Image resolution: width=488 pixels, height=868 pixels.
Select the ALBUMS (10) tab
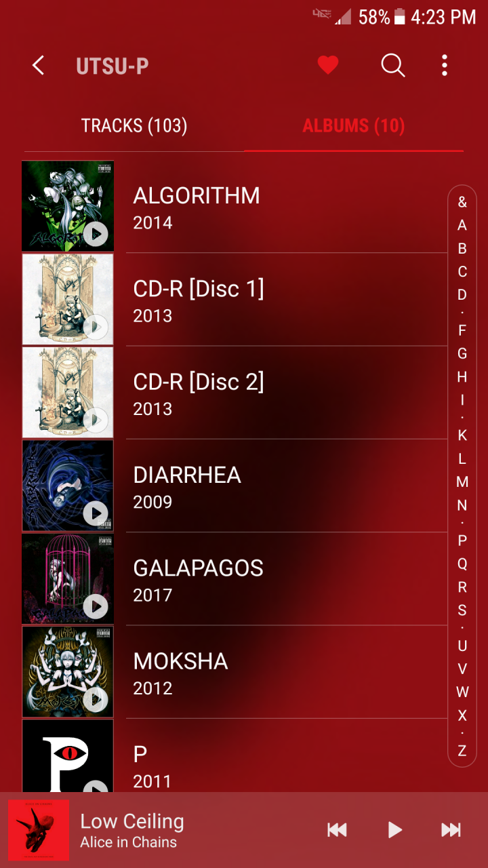click(354, 125)
